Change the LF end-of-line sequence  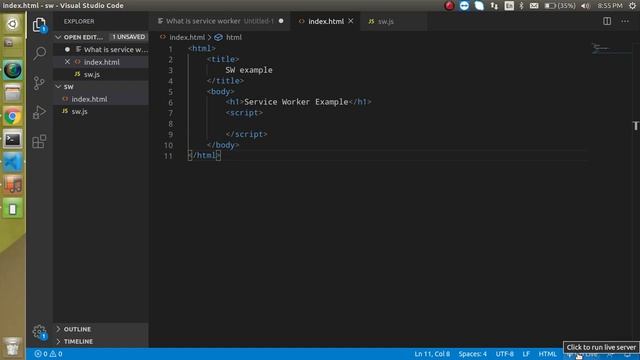[526, 354]
